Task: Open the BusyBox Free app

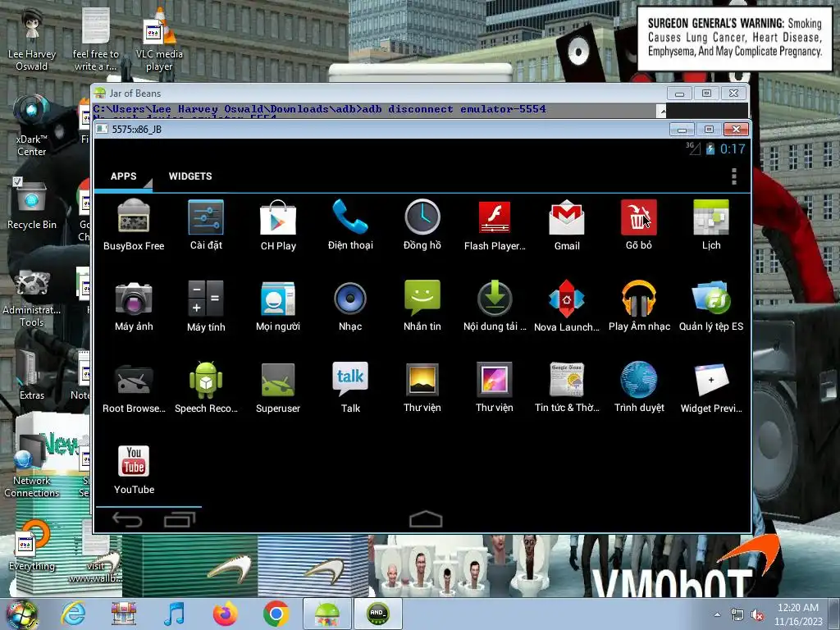Action: click(x=134, y=225)
